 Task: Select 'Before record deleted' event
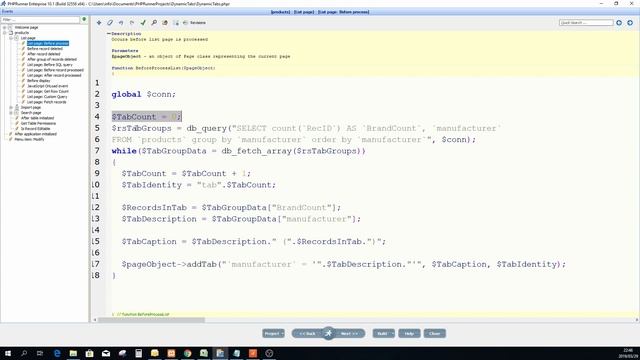(45, 49)
